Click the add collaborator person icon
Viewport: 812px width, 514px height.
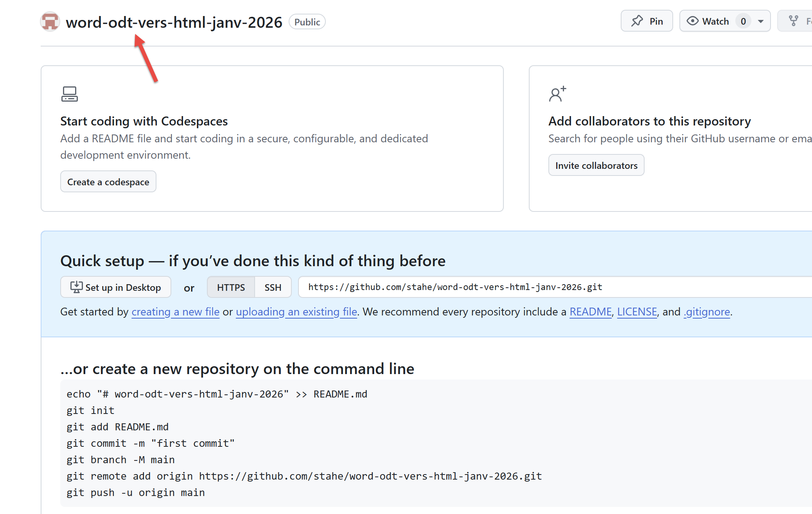tap(557, 94)
